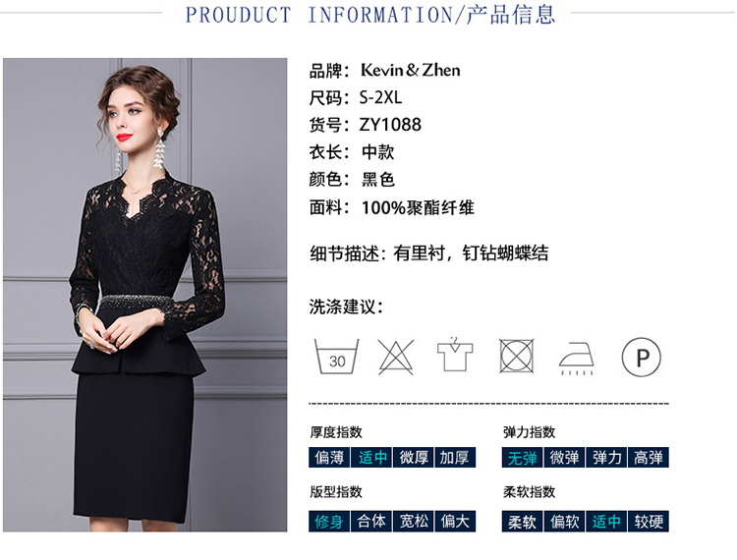Click the ZY1088 item number text
Image resolution: width=737 pixels, height=560 pixels.
coord(390,125)
